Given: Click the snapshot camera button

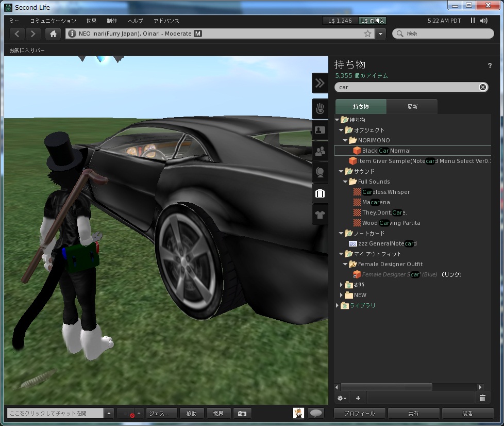Looking at the screenshot, I should click(x=242, y=413).
